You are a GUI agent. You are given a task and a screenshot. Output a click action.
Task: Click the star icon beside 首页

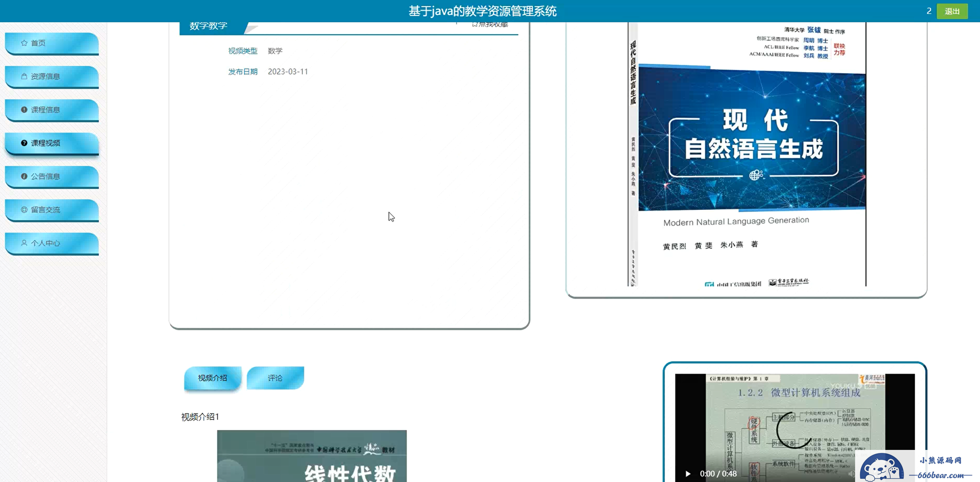pos(24,43)
